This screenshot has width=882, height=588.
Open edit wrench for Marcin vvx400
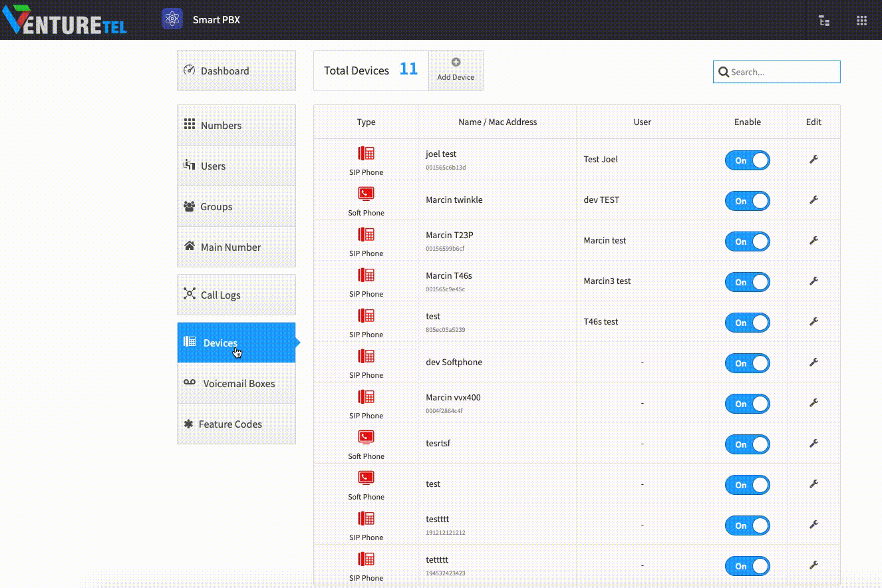pyautogui.click(x=813, y=403)
